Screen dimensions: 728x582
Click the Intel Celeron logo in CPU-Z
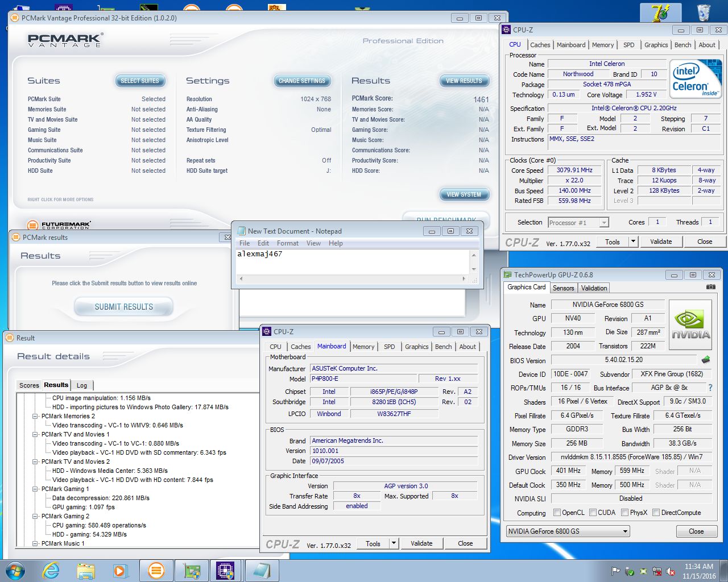(695, 79)
